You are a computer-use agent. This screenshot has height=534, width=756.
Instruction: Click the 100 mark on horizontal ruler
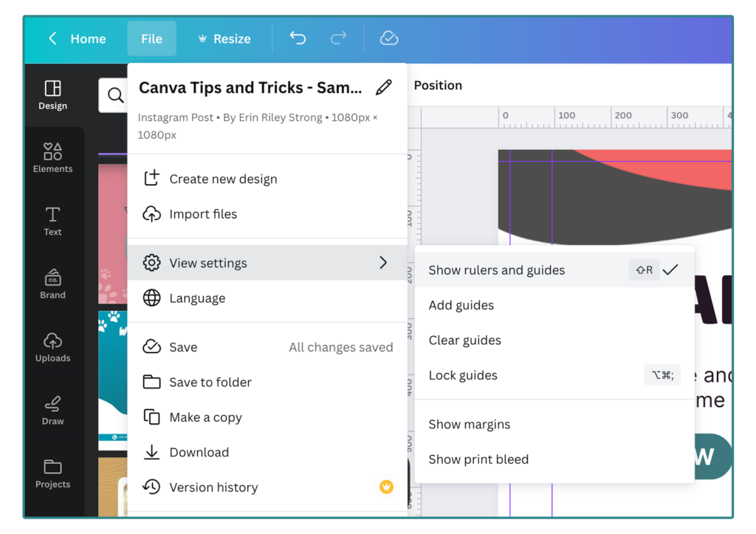tap(566, 115)
